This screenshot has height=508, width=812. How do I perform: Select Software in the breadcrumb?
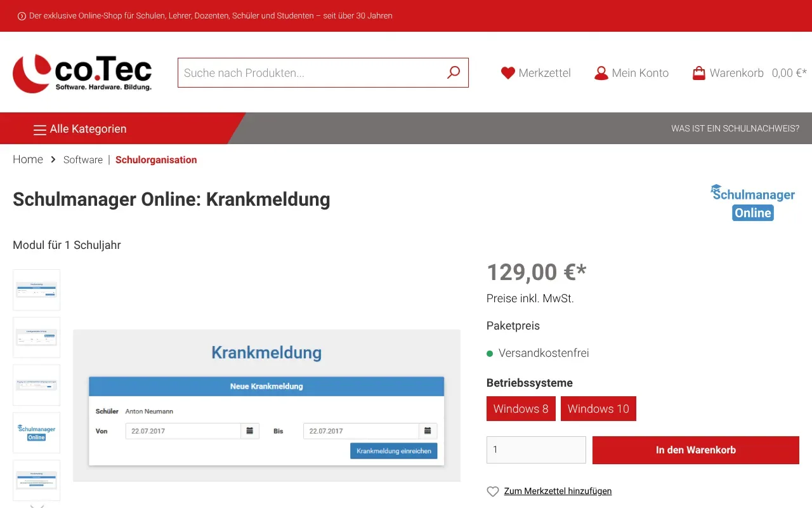point(82,159)
